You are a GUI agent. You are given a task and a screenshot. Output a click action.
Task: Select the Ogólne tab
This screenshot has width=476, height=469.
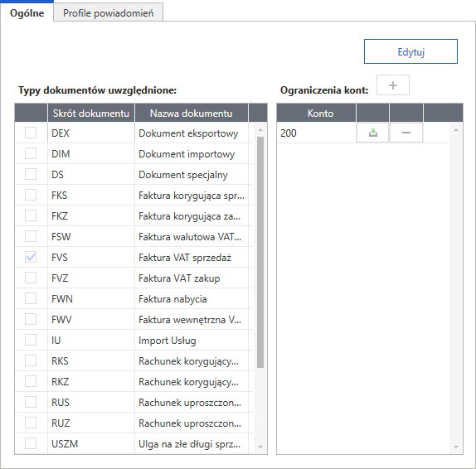click(27, 12)
